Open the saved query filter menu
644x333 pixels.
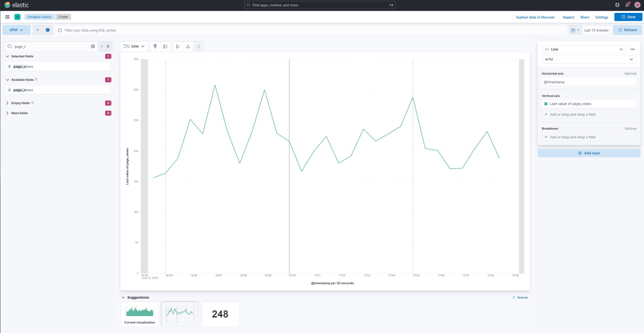click(38, 30)
